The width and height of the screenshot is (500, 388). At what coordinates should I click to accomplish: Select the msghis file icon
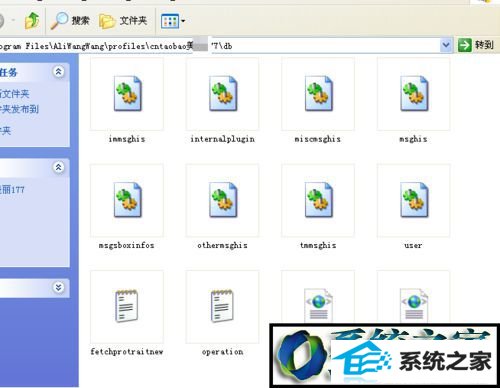pos(414,94)
